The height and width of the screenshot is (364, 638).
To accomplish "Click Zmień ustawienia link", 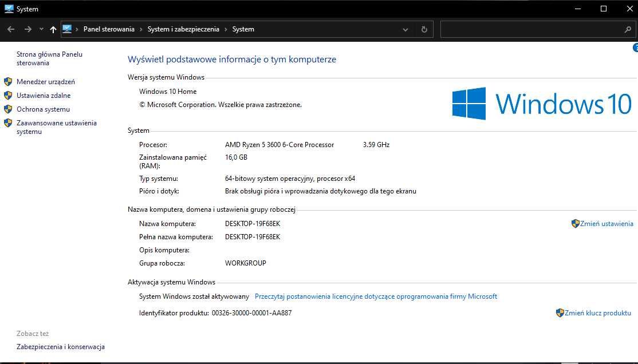I will coord(607,224).
